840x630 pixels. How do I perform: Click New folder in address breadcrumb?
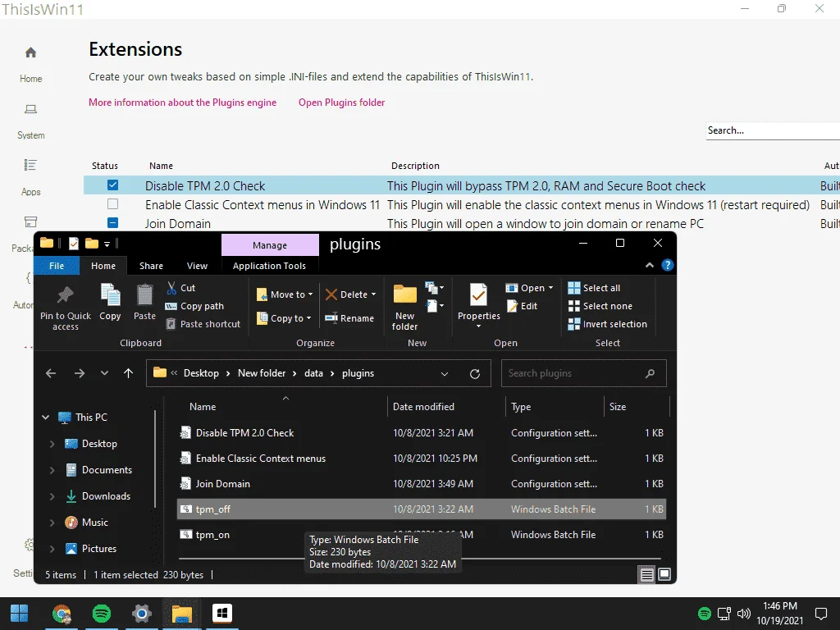pyautogui.click(x=262, y=373)
